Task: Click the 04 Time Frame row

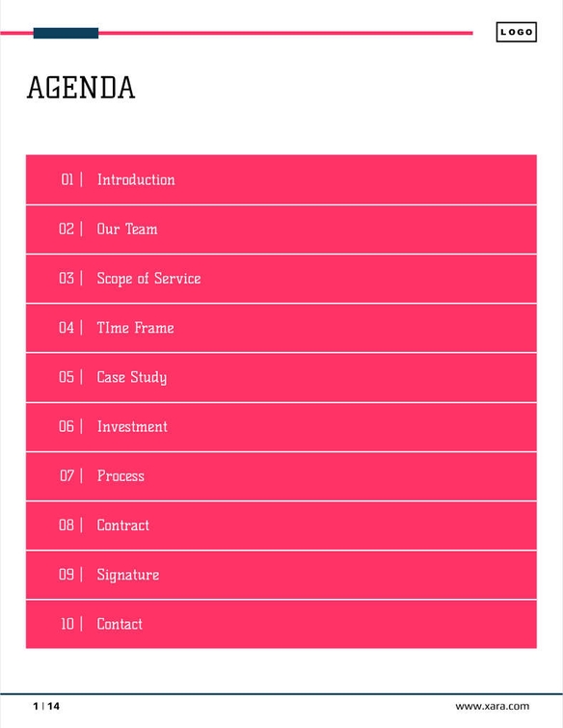Action: coord(281,328)
